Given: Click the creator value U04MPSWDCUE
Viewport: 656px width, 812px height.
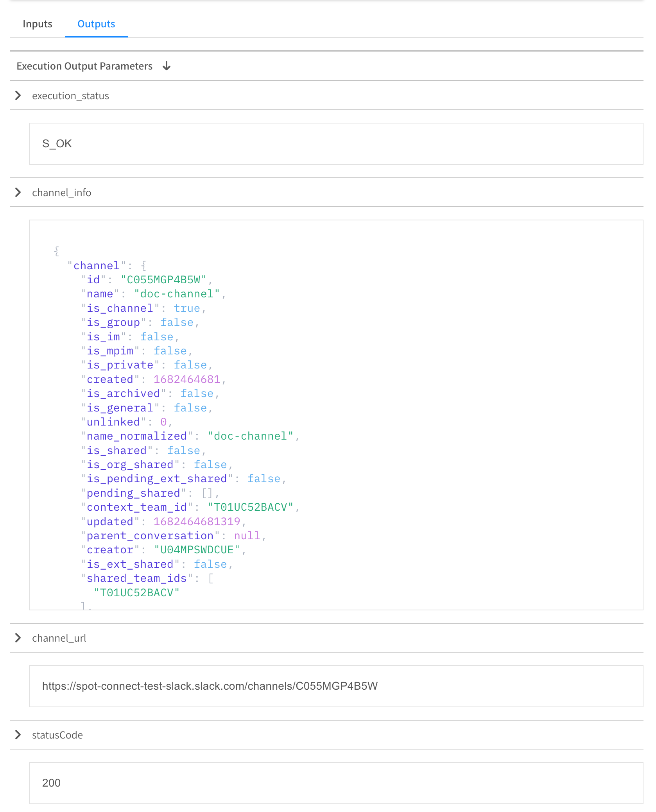Looking at the screenshot, I should [x=197, y=550].
